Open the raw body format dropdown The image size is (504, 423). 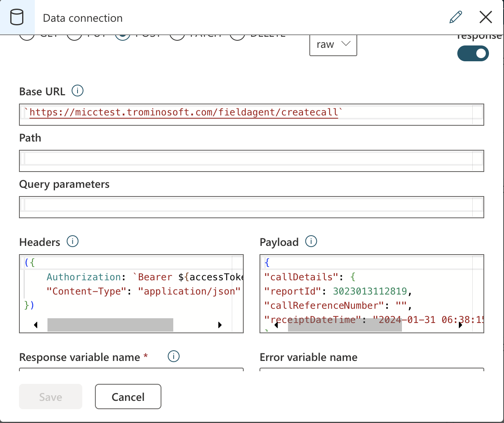click(333, 45)
